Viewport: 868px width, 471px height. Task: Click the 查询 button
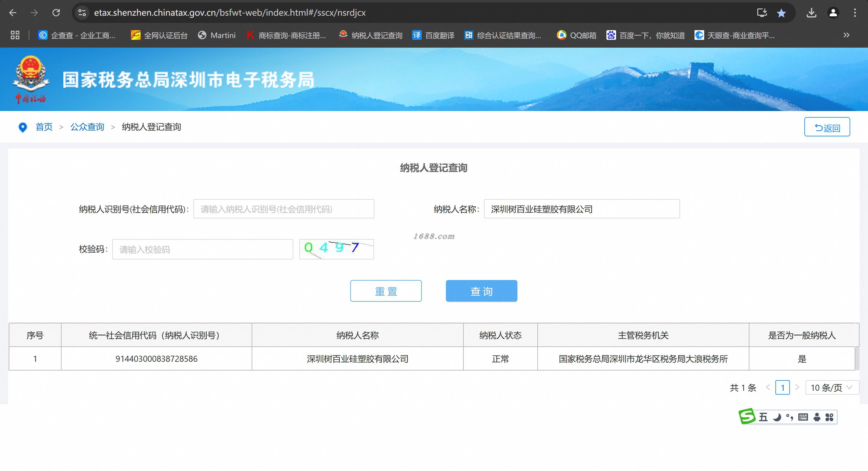click(481, 291)
